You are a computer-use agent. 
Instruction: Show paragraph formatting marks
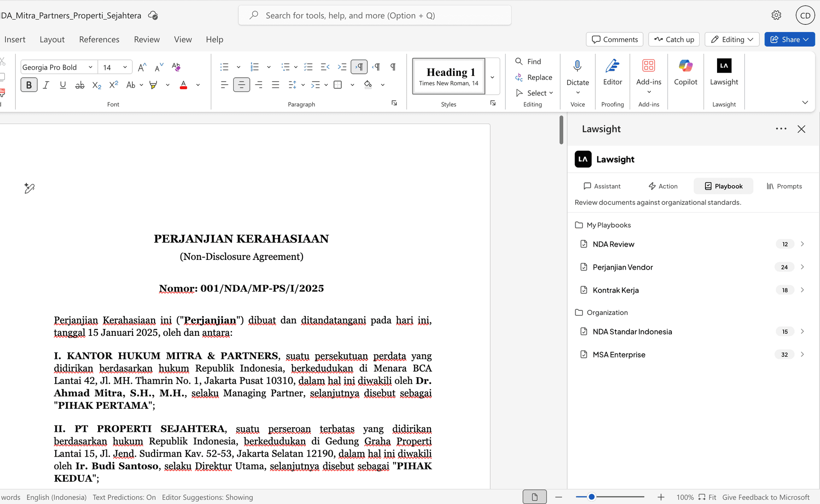click(x=392, y=67)
